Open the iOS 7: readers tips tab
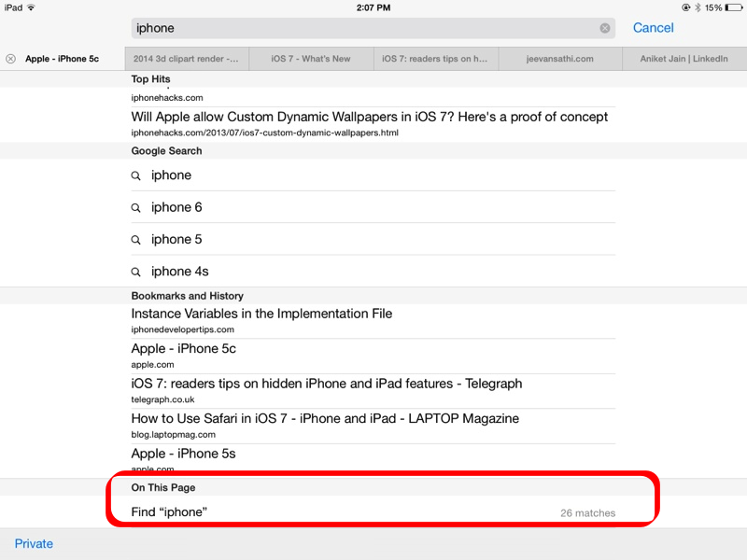This screenshot has height=560, width=747. point(436,59)
